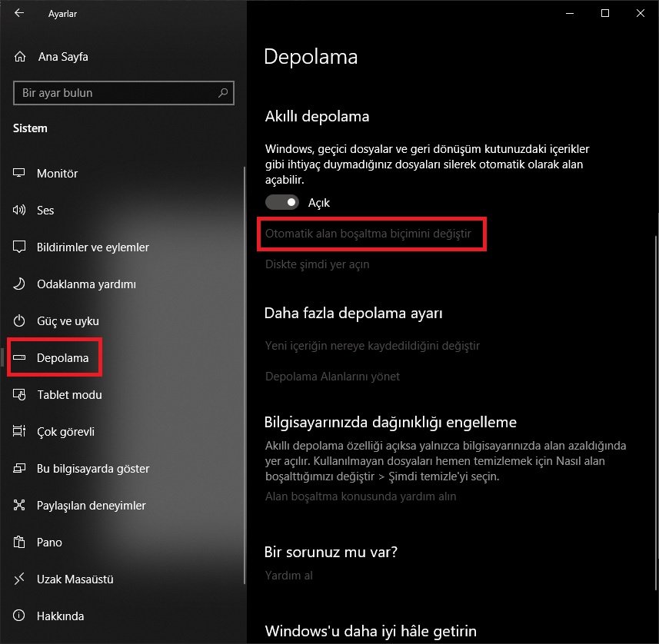Click the Tablet modu icon
Viewport: 659px width, 644px height.
pos(21,395)
